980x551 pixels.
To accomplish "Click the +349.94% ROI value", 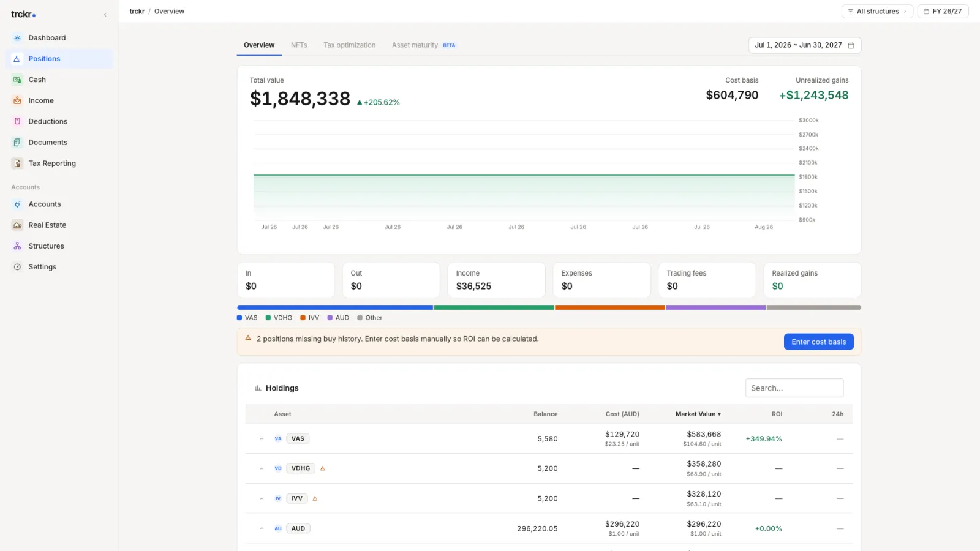I will [x=764, y=439].
